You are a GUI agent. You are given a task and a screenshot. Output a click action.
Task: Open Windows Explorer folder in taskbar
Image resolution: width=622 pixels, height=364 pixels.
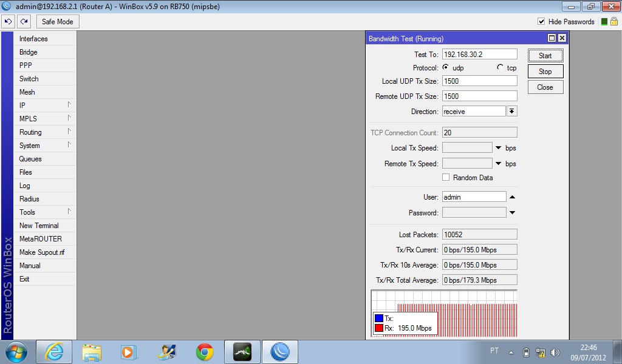coord(92,352)
